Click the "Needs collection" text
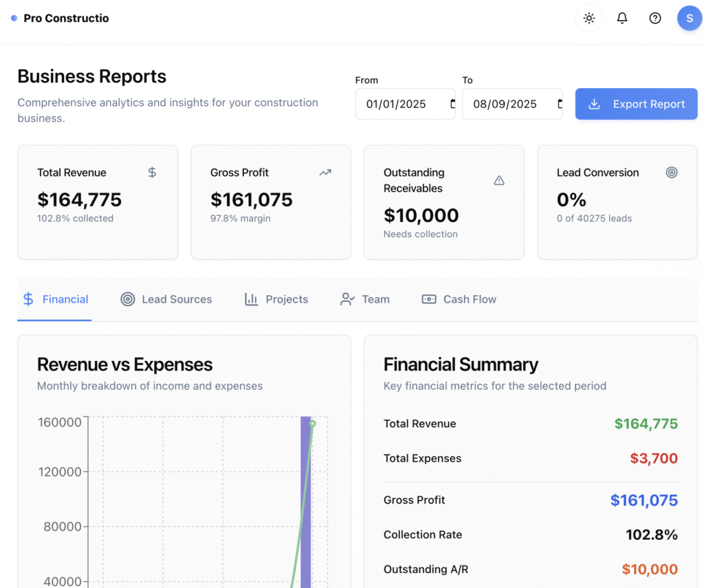The height and width of the screenshot is (588, 704). point(421,234)
